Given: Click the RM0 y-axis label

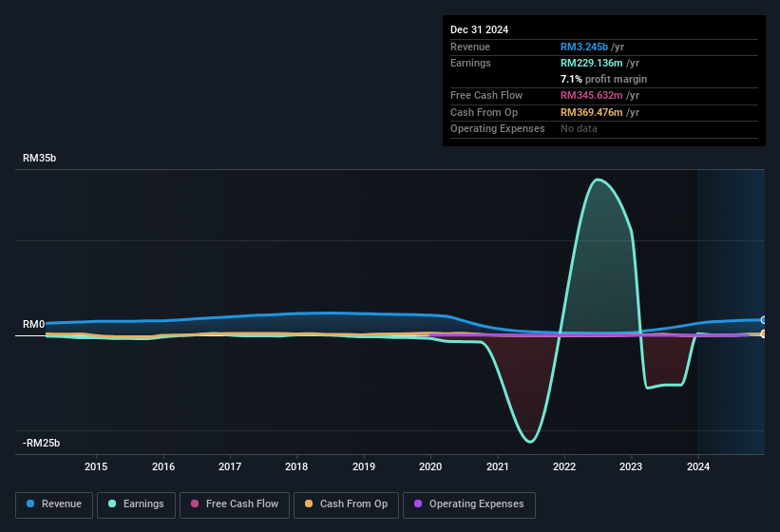Looking at the screenshot, I should point(34,324).
